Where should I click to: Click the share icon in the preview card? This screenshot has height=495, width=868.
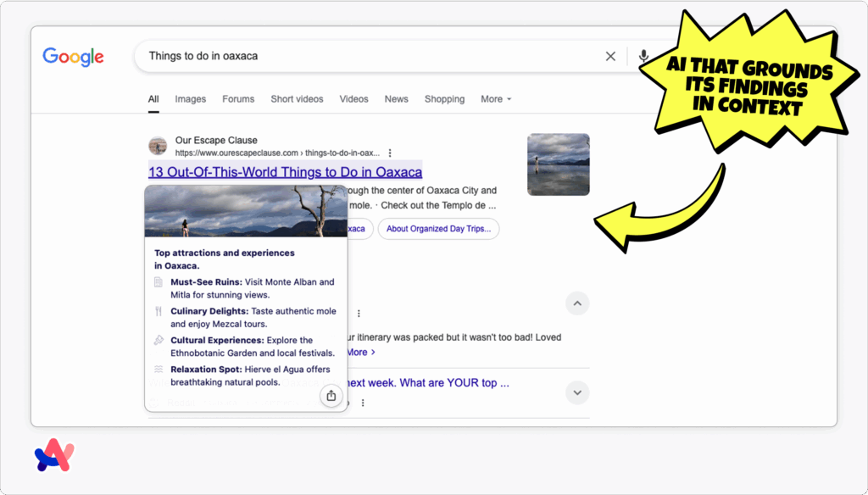[331, 395]
